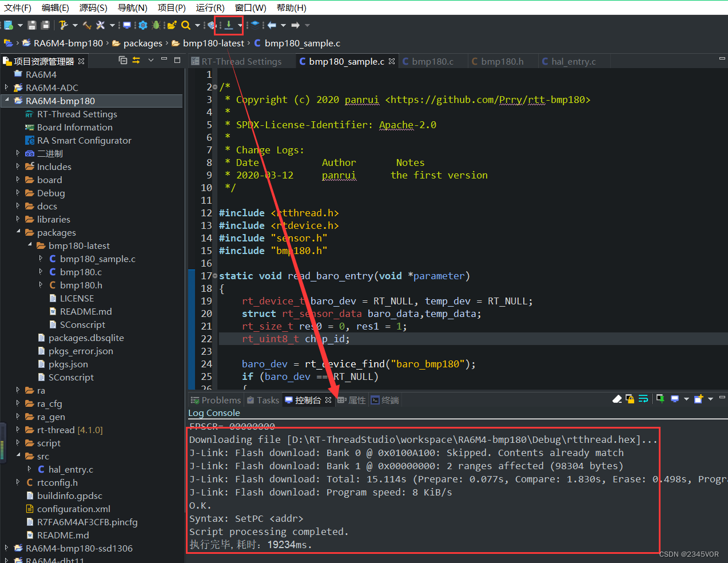Click the blue gear settings icon

(x=143, y=25)
